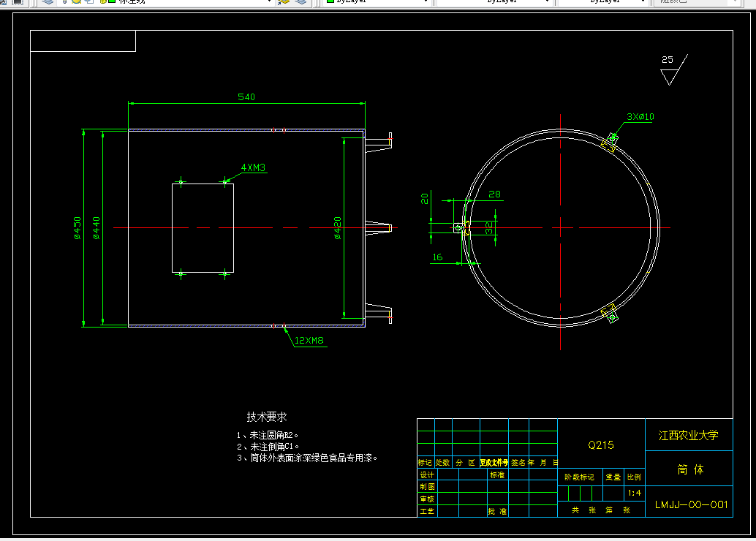
Task: Select the vertical dimension value 32
Action: tap(489, 228)
